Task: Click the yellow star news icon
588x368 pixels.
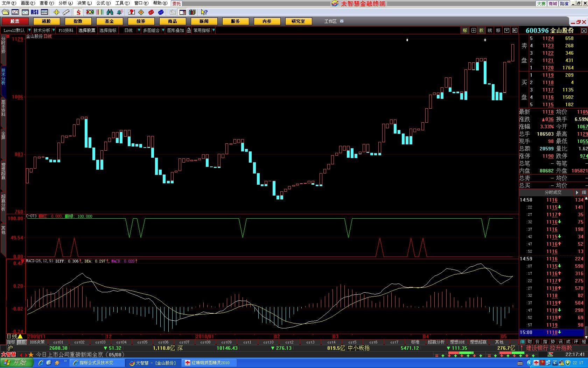Action: tap(30, 355)
